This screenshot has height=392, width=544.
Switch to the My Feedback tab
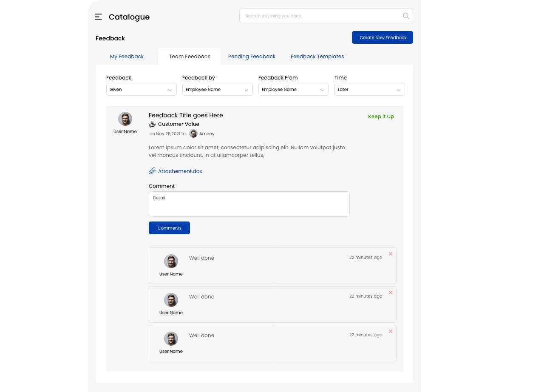point(127,57)
